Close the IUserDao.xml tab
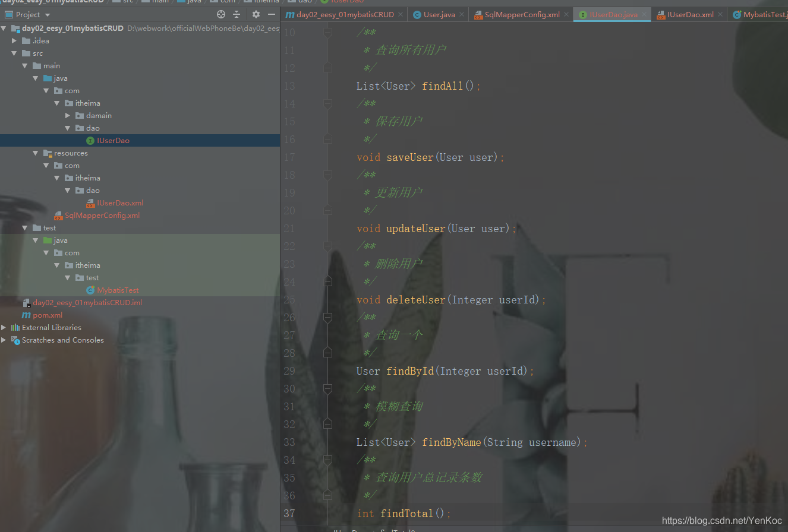Screen dimensions: 788x532 click(720, 14)
